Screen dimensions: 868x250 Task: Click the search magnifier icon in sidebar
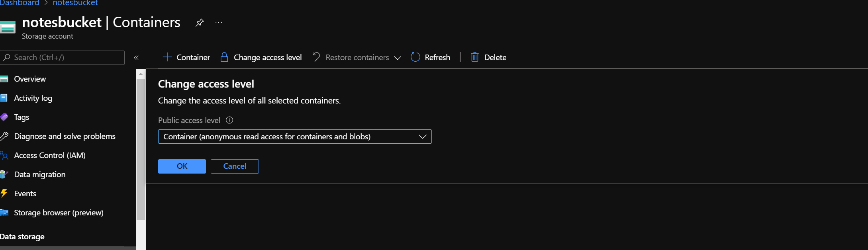[x=6, y=58]
